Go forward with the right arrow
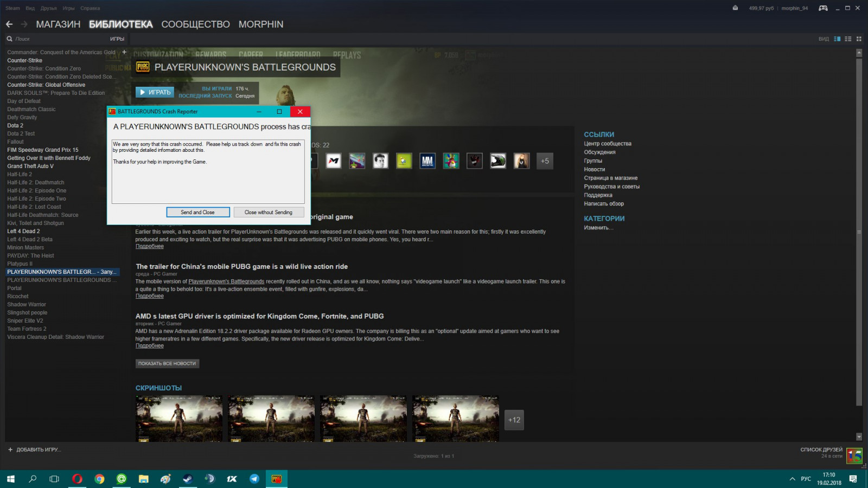 click(x=24, y=24)
